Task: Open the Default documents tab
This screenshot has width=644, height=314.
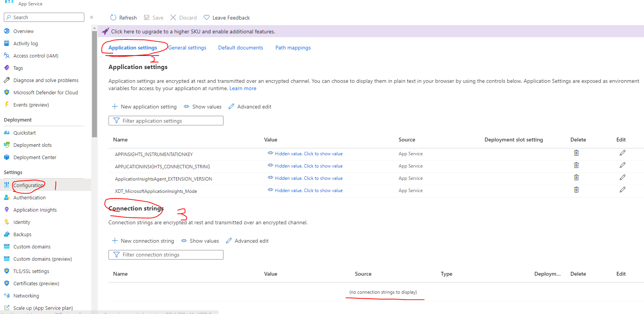Action: click(241, 48)
